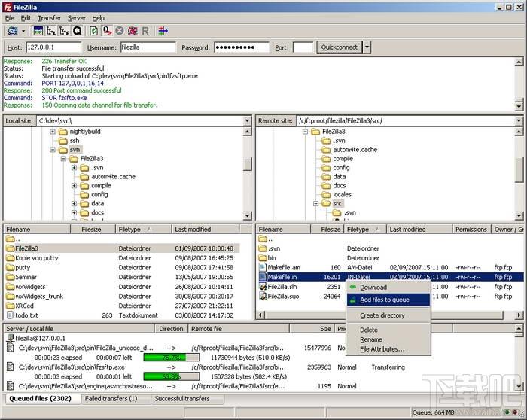Sort remote list by Permissions column

471,229
